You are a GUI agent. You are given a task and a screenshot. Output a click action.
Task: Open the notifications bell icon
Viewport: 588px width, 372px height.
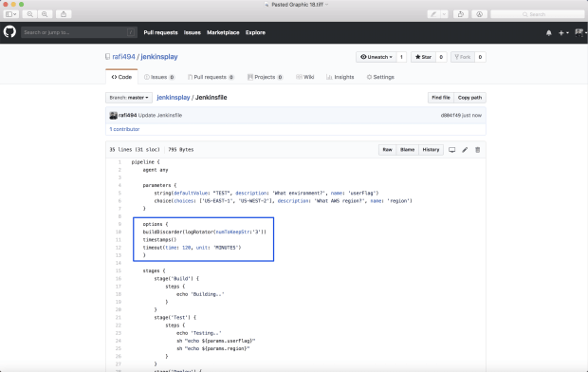click(x=548, y=33)
